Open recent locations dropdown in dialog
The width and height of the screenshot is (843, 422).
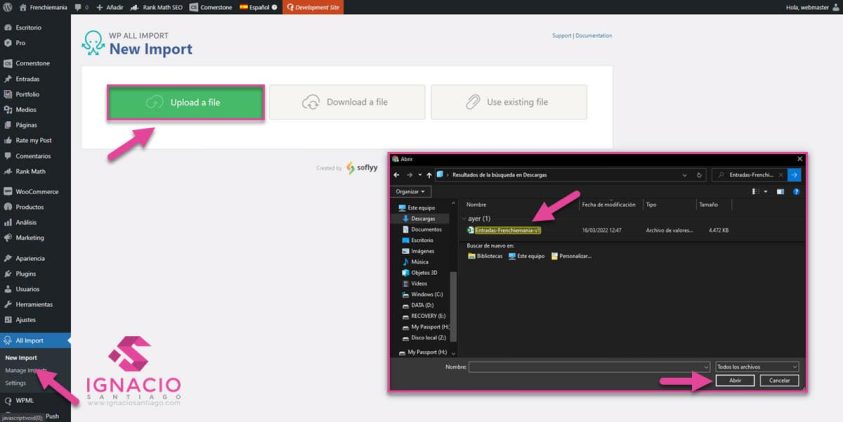(419, 175)
